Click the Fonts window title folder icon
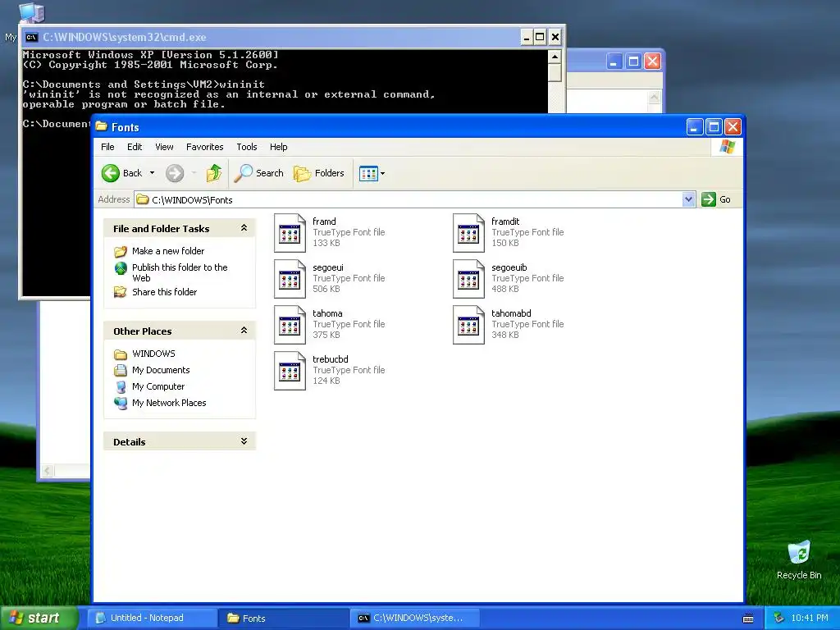Viewport: 840px width, 630px height. tap(101, 127)
